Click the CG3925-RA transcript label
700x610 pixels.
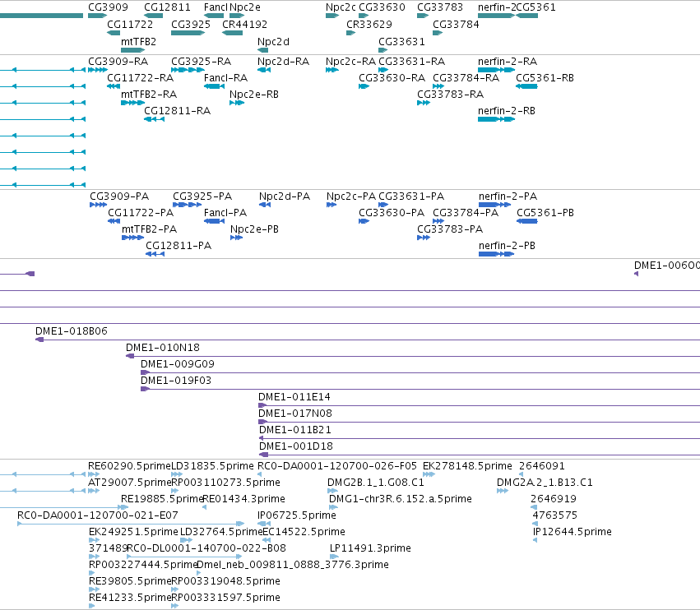point(201,61)
